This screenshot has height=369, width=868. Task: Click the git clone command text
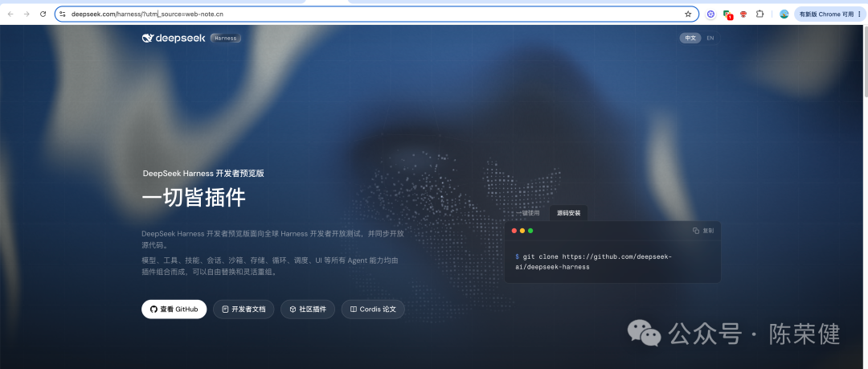click(593, 261)
